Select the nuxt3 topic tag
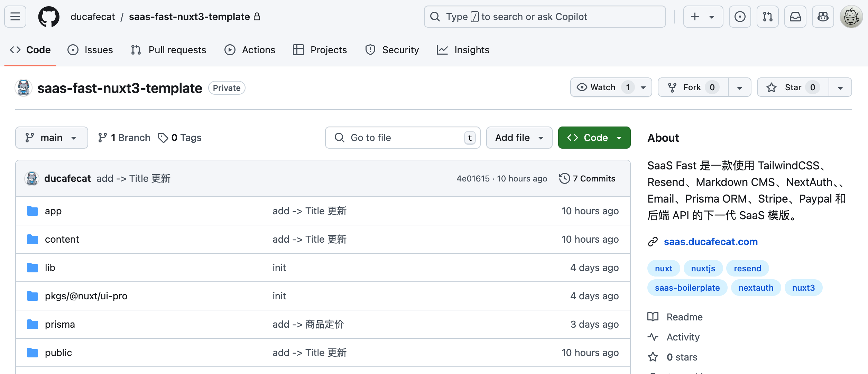 [804, 288]
